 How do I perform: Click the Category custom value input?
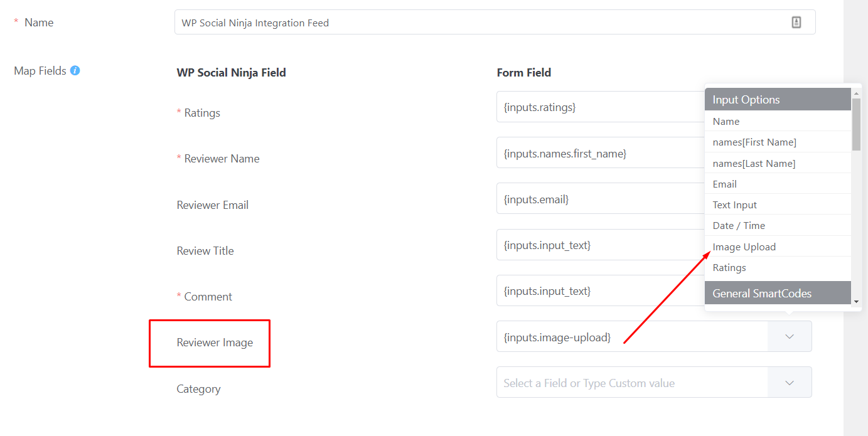pyautogui.click(x=631, y=383)
